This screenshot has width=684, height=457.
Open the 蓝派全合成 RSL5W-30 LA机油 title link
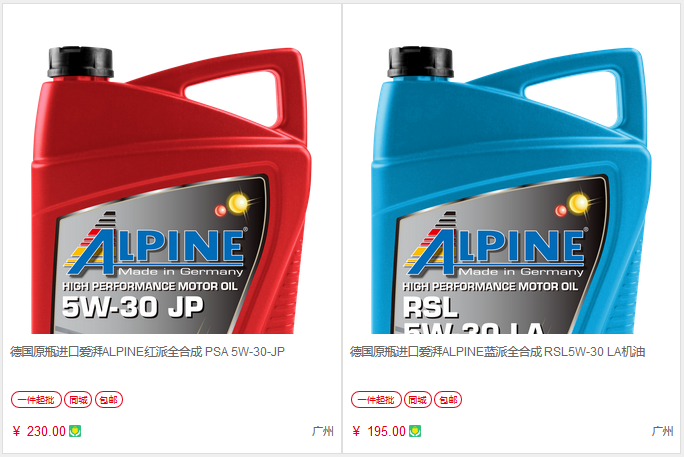[x=497, y=351]
